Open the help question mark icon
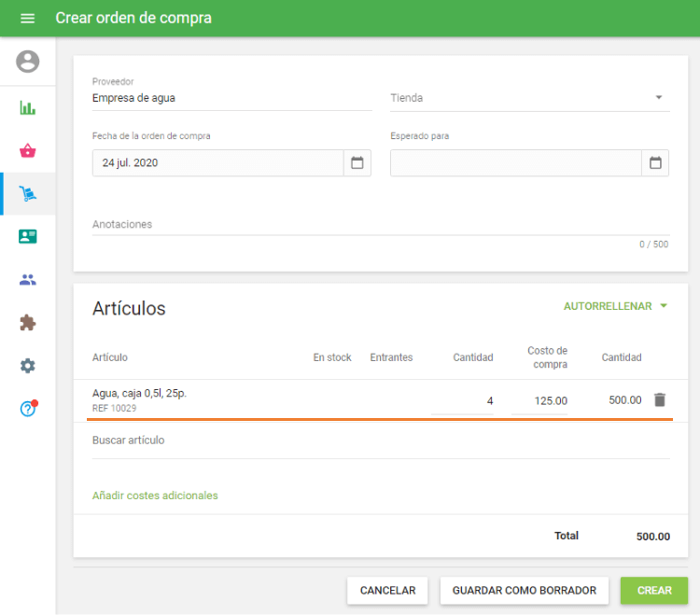This screenshot has width=700, height=615. (x=28, y=409)
